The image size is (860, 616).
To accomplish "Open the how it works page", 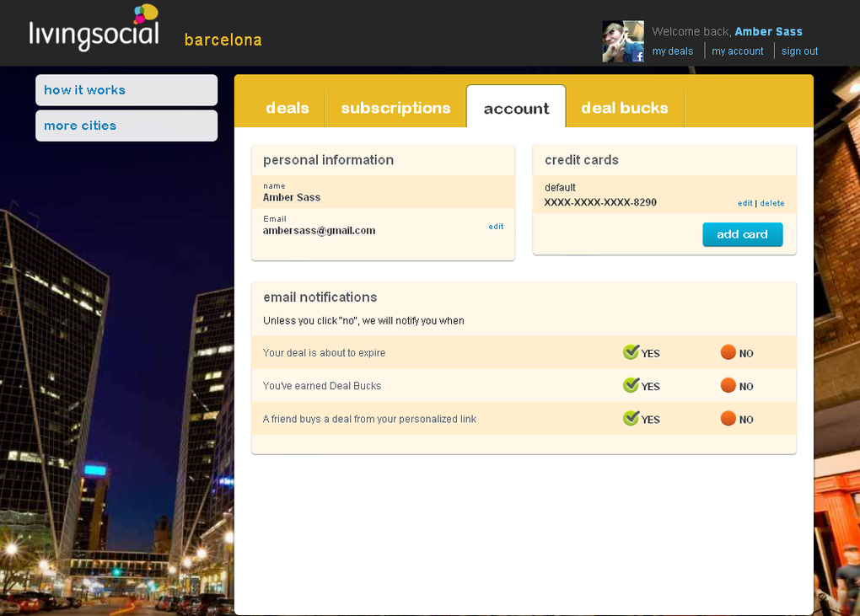I will click(126, 90).
